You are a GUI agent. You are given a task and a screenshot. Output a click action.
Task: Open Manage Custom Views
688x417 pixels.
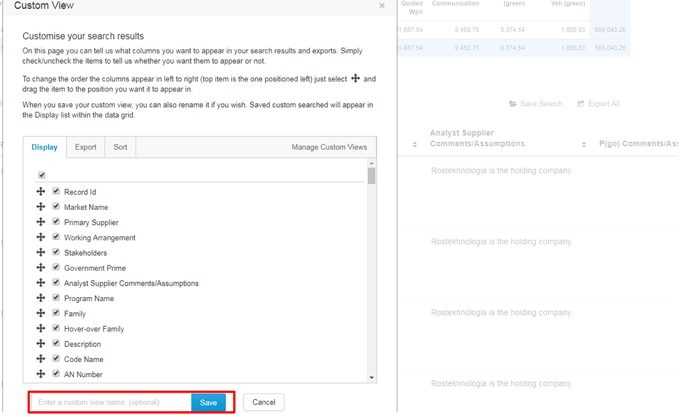329,147
